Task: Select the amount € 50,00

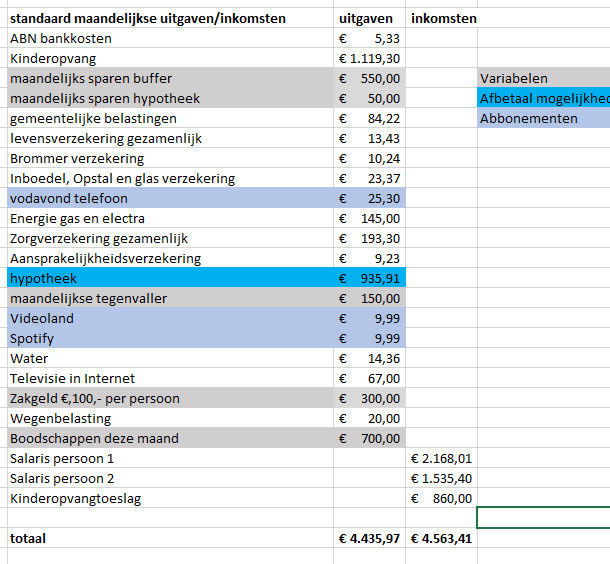Action: [369, 98]
